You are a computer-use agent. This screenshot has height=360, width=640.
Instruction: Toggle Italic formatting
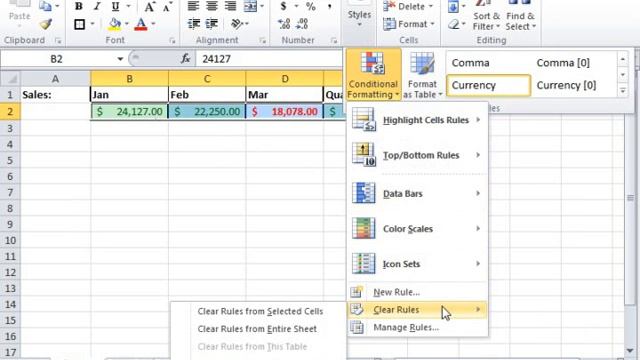[x=97, y=6]
